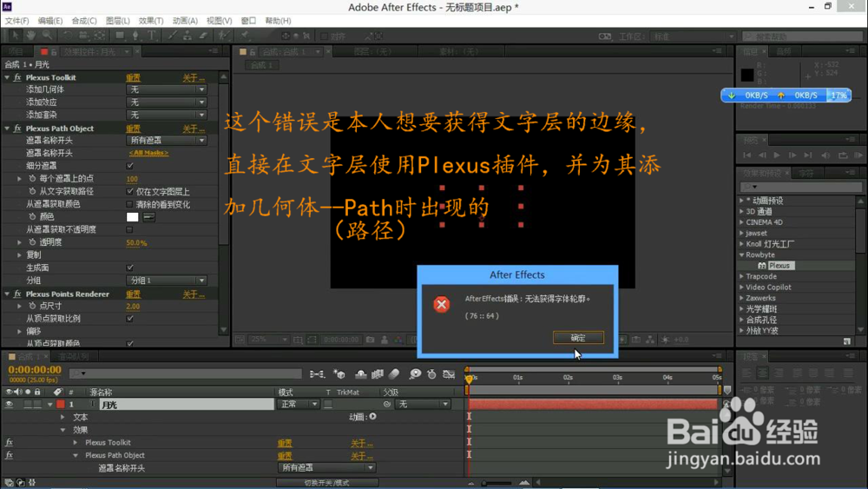
Task: Uncheck the 细分遮罩 checkbox
Action: click(x=129, y=166)
